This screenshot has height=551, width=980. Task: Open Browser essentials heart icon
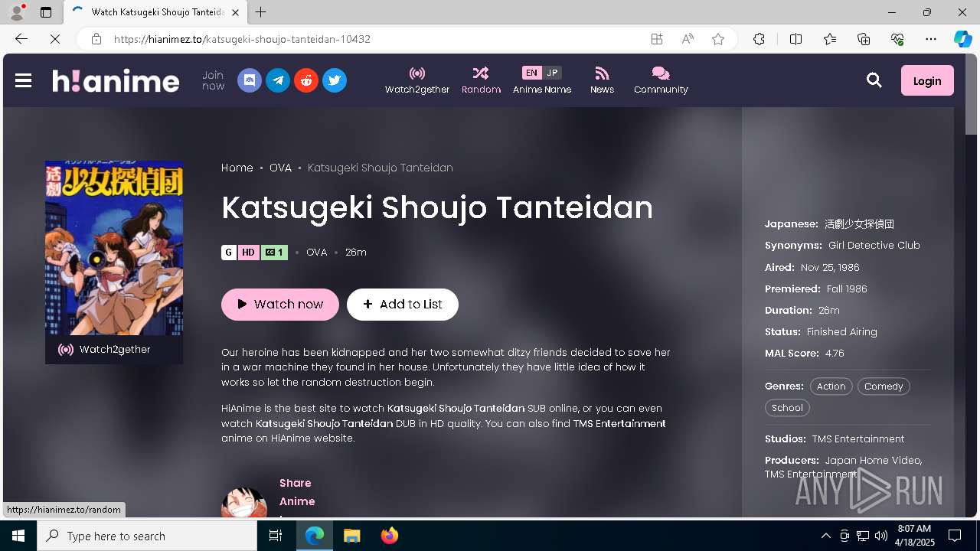pos(897,39)
